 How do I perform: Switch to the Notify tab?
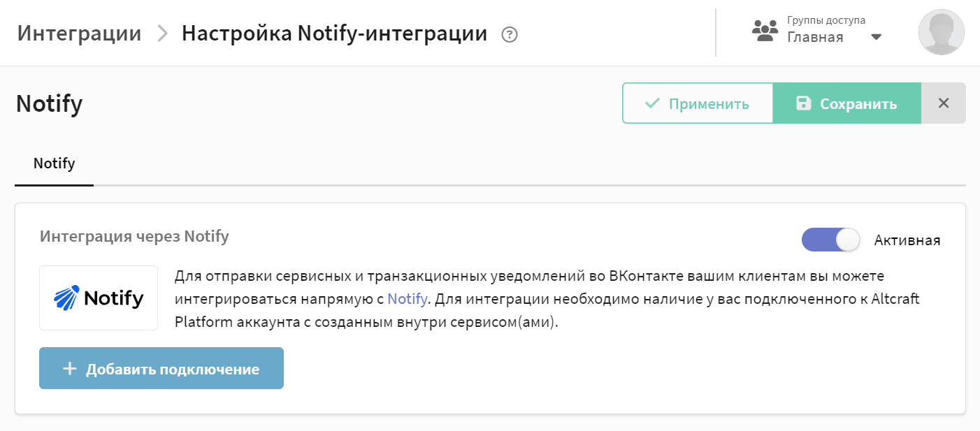pos(55,164)
